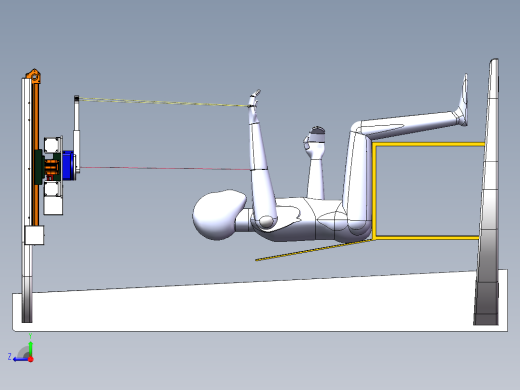Select the orange vertical rail on left
520x390 pixels.
click(36, 153)
